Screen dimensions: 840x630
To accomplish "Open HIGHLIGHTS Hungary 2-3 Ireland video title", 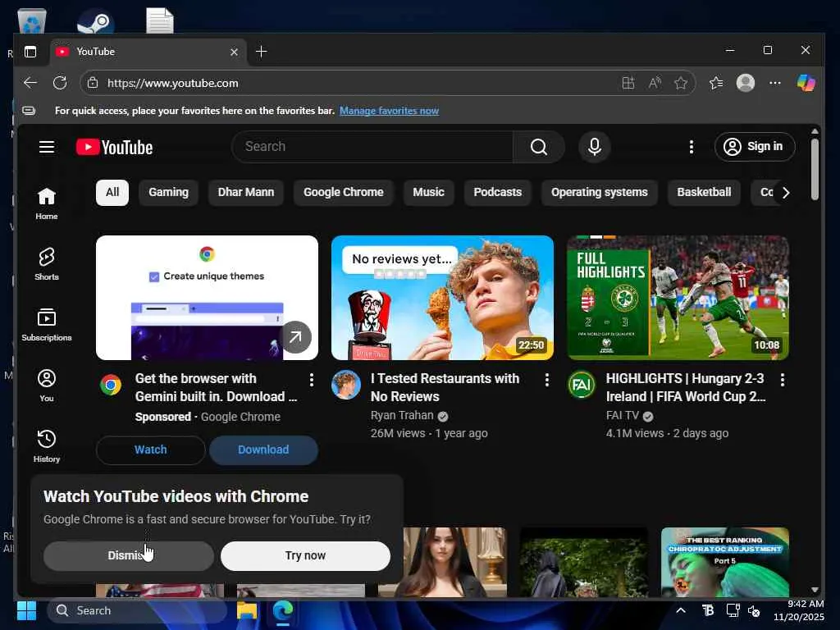I will click(x=686, y=387).
